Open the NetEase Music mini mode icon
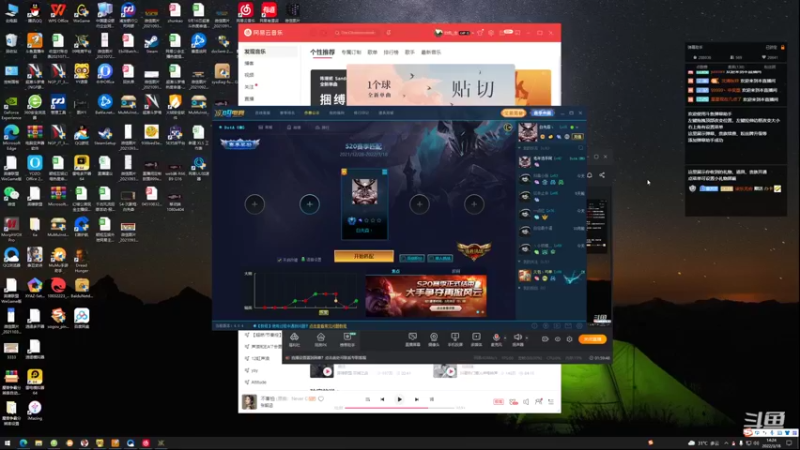Screen dimensions: 800x450 517,33
